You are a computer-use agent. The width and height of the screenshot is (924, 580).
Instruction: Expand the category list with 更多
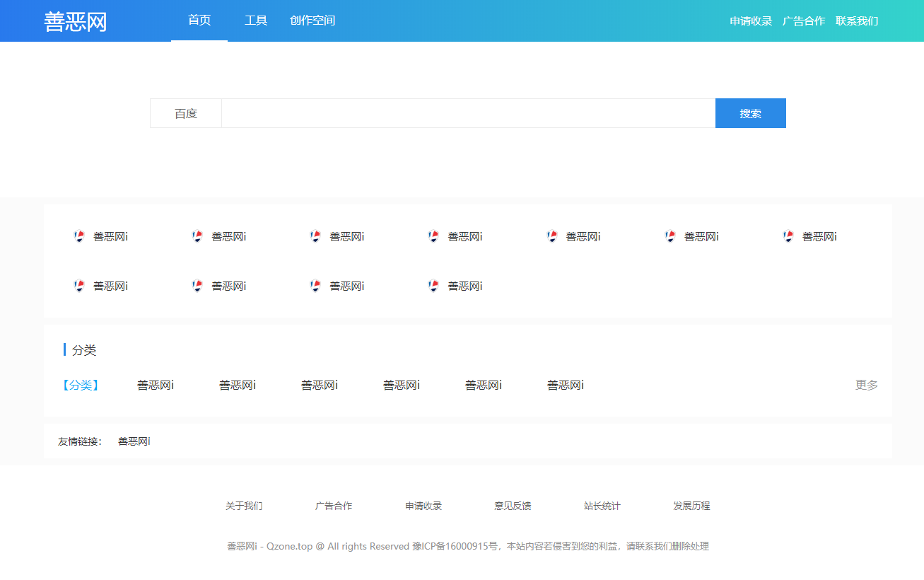coord(865,385)
